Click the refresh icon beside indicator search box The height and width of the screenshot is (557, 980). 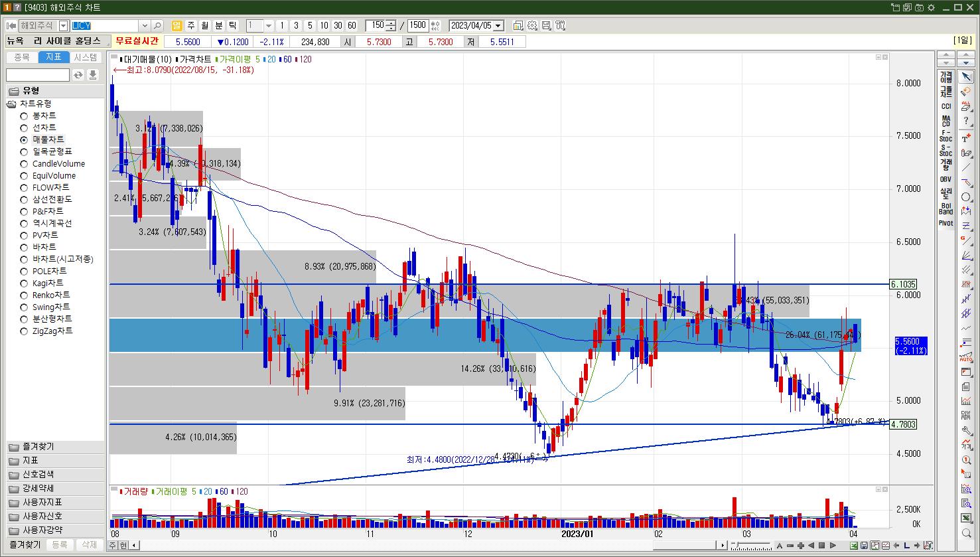[x=78, y=75]
